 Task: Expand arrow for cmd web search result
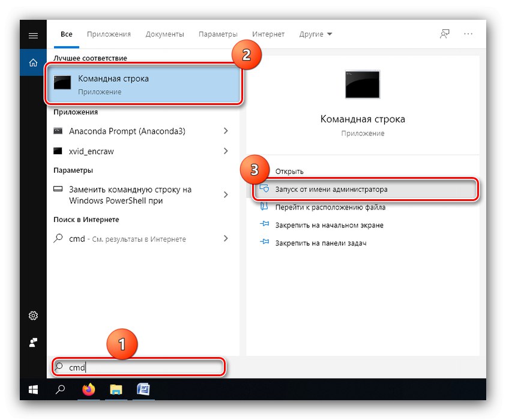[x=226, y=238]
